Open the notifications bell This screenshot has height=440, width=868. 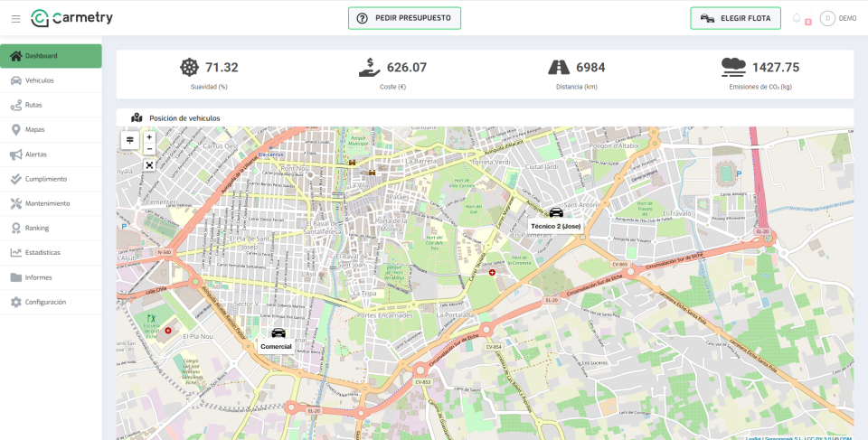click(x=797, y=18)
